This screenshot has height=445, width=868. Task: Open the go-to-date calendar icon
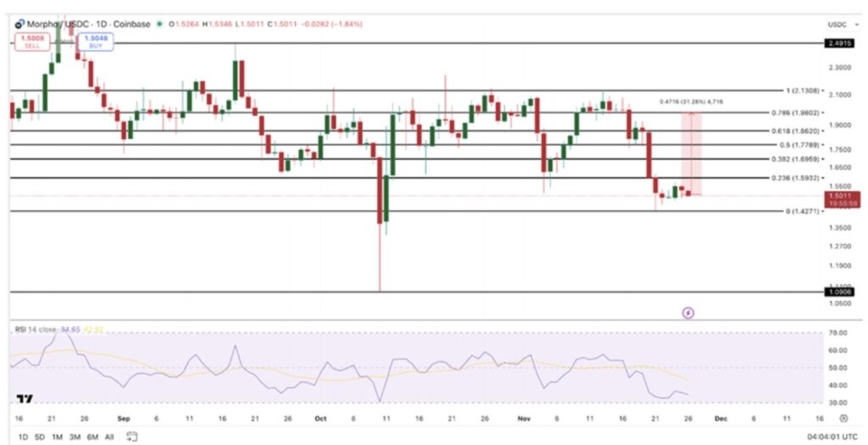coord(131,437)
